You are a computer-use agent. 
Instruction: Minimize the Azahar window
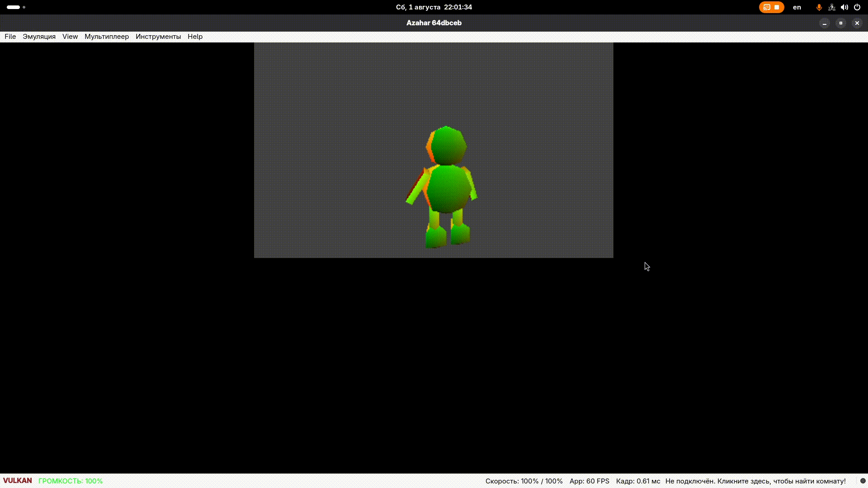(825, 23)
